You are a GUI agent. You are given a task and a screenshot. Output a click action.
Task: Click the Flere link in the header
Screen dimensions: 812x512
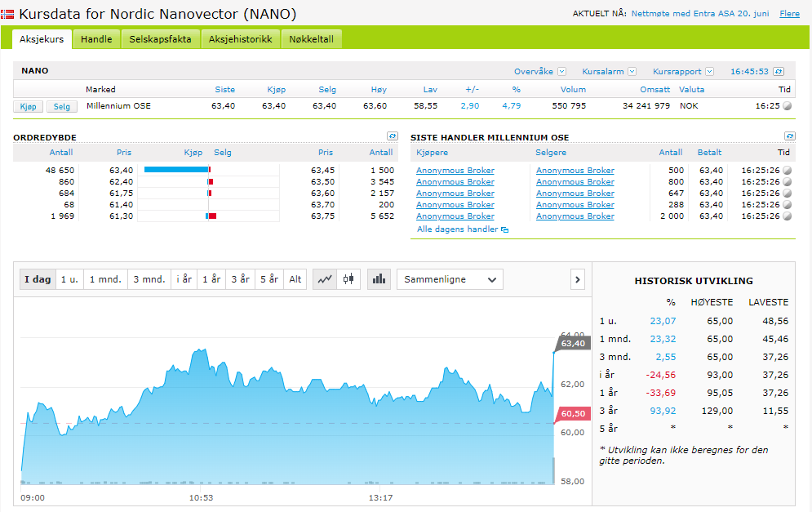[x=790, y=13]
